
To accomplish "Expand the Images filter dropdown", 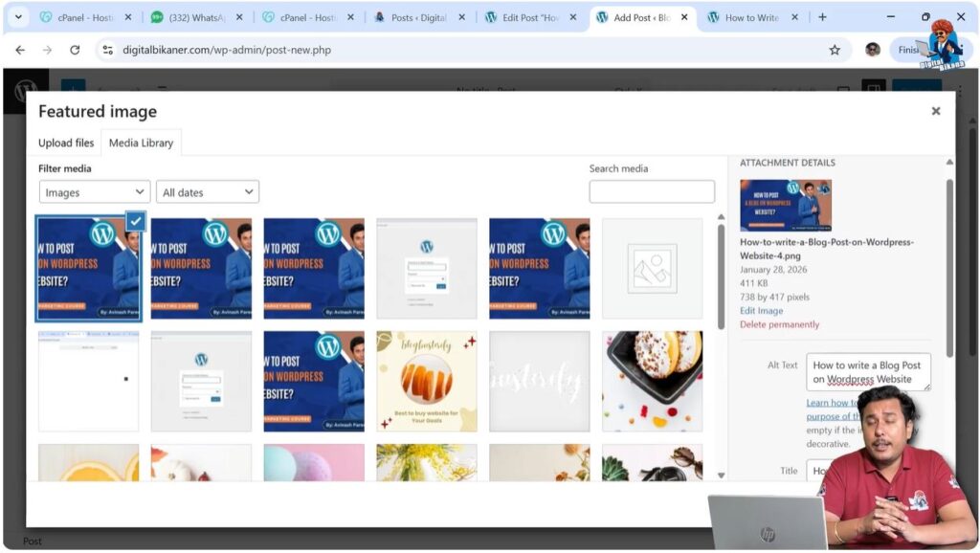I will (x=95, y=192).
